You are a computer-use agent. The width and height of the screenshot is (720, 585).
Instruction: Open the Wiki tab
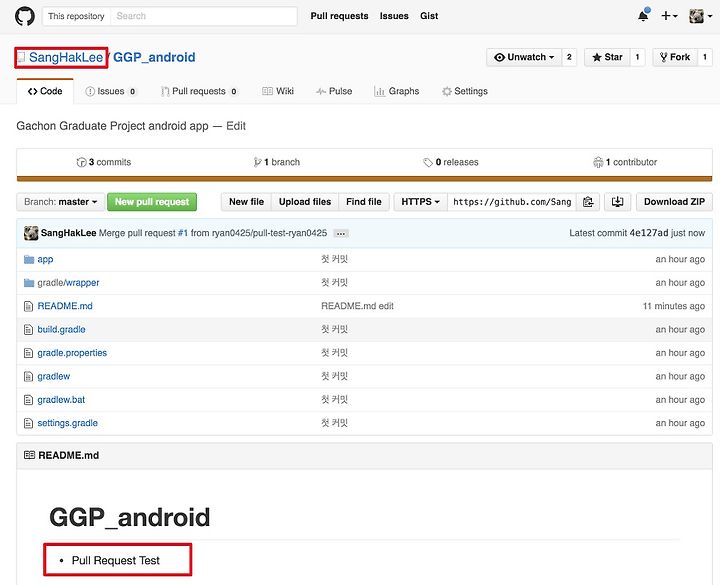tap(278, 91)
